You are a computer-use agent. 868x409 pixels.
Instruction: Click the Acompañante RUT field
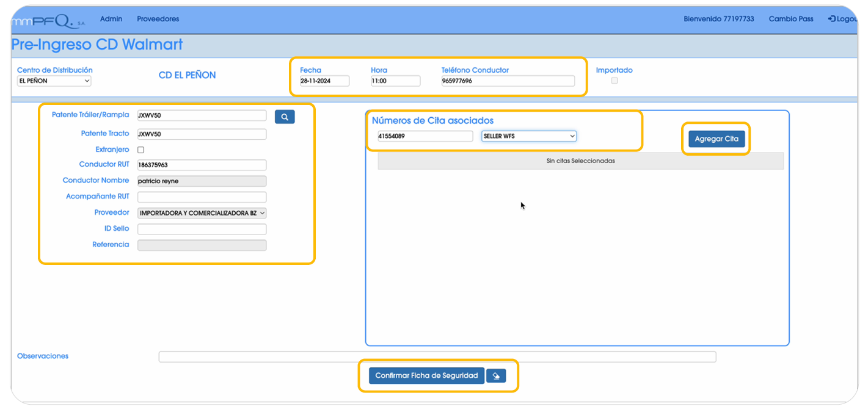(202, 197)
